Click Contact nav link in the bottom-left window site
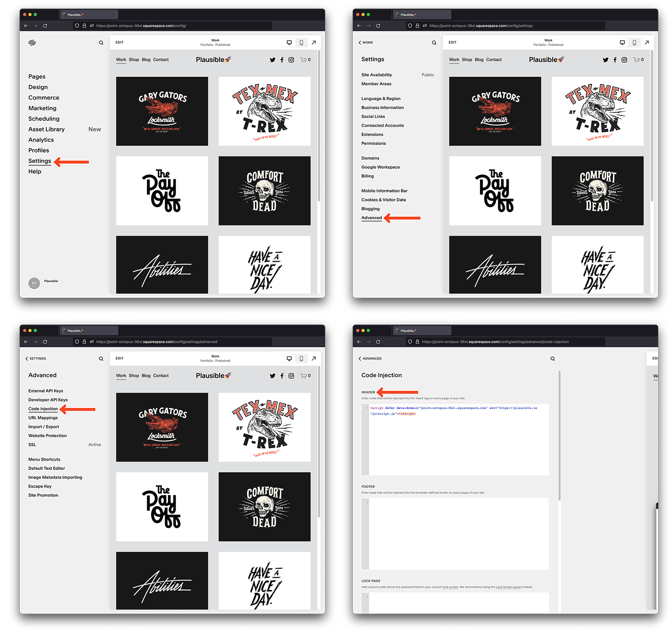 [161, 376]
